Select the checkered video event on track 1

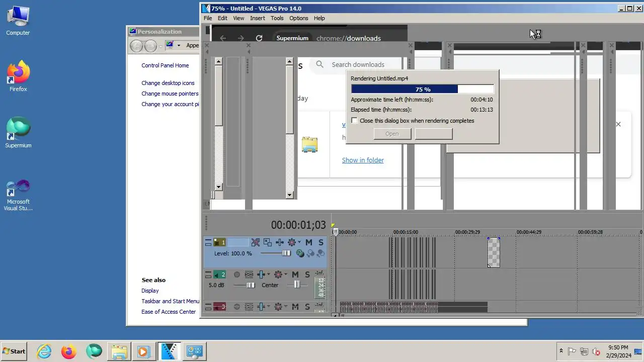point(494,252)
